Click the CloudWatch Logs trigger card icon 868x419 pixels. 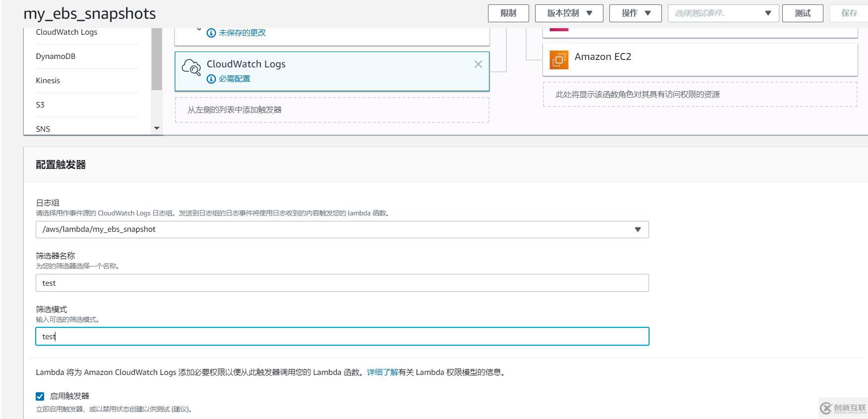coord(191,67)
